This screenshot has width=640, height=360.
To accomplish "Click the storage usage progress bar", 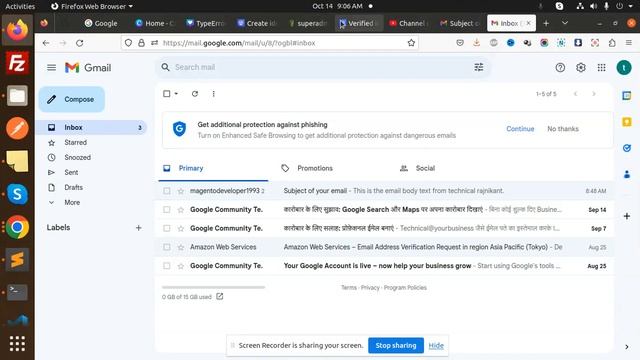I will (213, 287).
